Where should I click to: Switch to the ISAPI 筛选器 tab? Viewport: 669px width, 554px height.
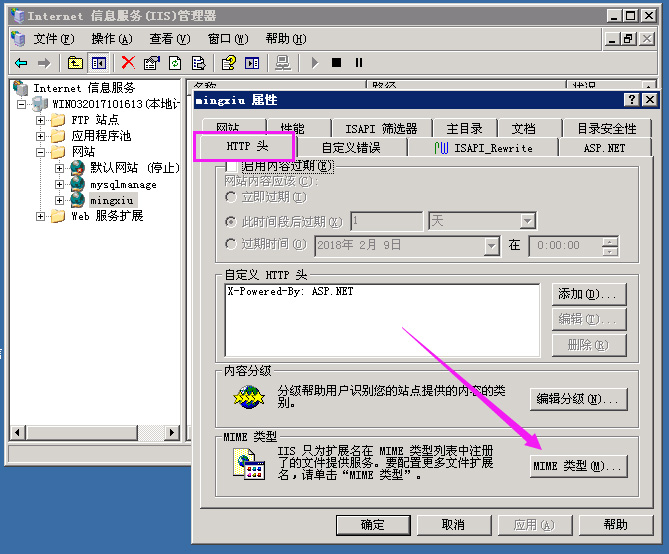point(381,128)
